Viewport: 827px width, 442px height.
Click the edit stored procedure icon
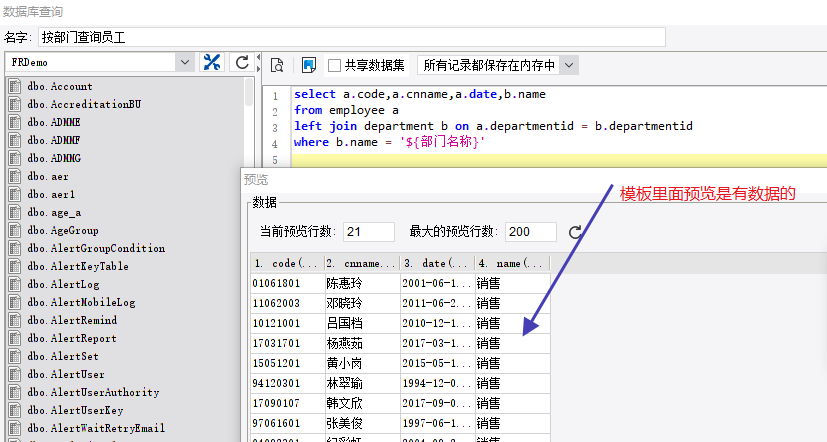pyautogui.click(x=309, y=65)
